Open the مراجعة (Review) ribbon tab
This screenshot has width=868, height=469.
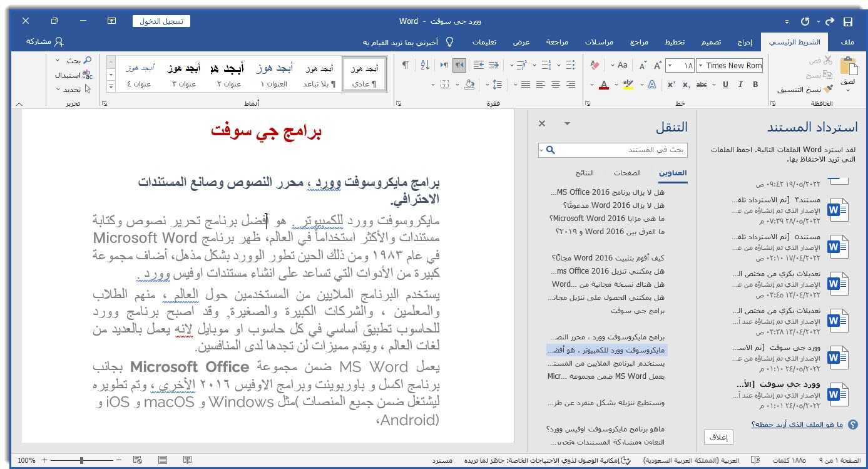[x=557, y=42]
